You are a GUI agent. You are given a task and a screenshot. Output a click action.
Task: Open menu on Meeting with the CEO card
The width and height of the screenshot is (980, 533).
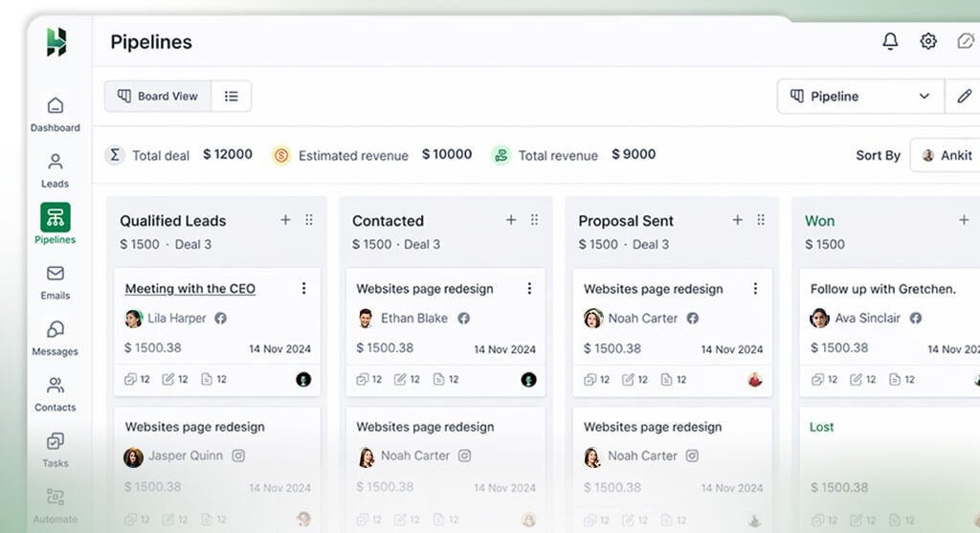point(303,288)
